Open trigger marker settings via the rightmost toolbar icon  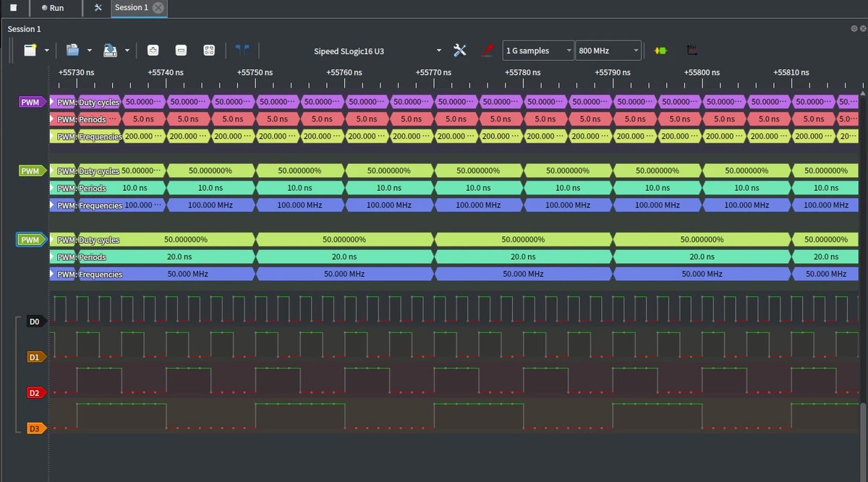coord(692,51)
